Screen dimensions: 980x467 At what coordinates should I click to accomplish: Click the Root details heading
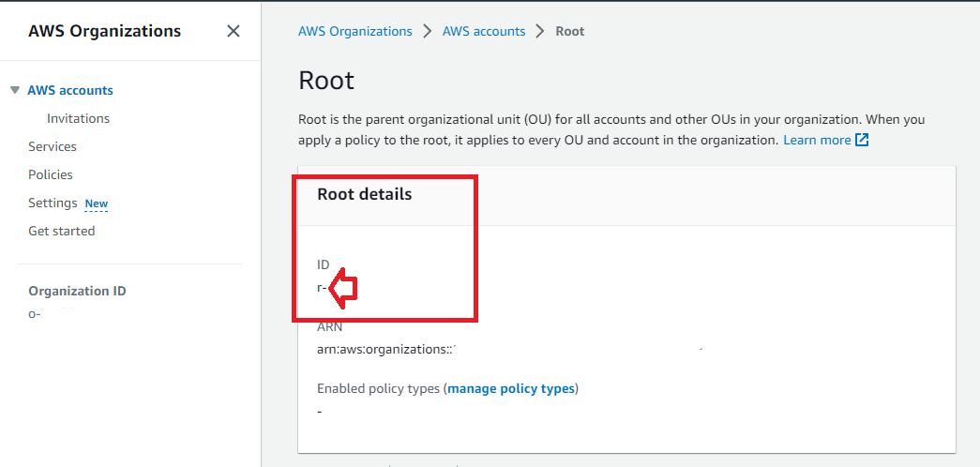[365, 194]
